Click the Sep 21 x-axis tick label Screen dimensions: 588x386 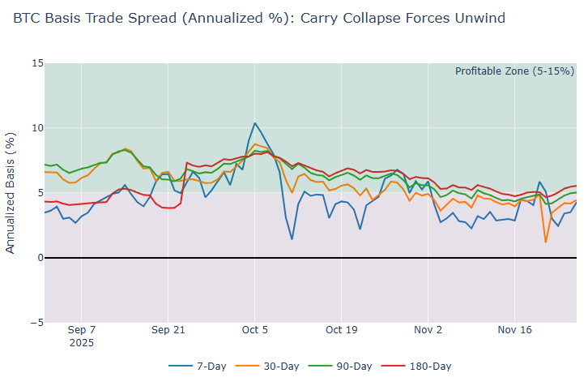click(168, 330)
